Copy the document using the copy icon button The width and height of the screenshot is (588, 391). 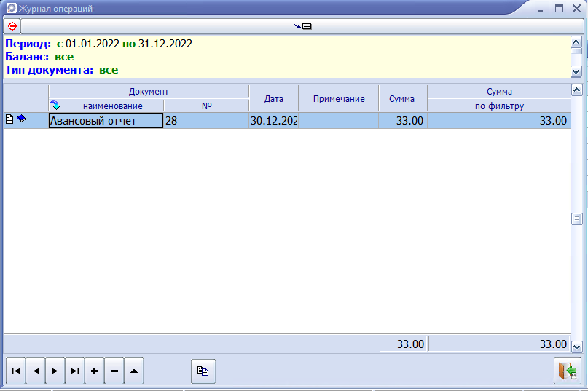pos(203,371)
